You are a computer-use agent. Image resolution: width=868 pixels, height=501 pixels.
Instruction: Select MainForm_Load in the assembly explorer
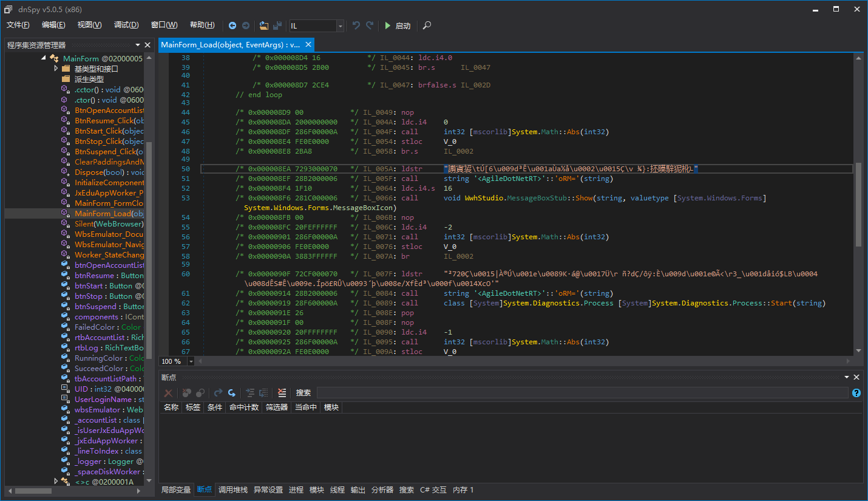click(x=103, y=213)
